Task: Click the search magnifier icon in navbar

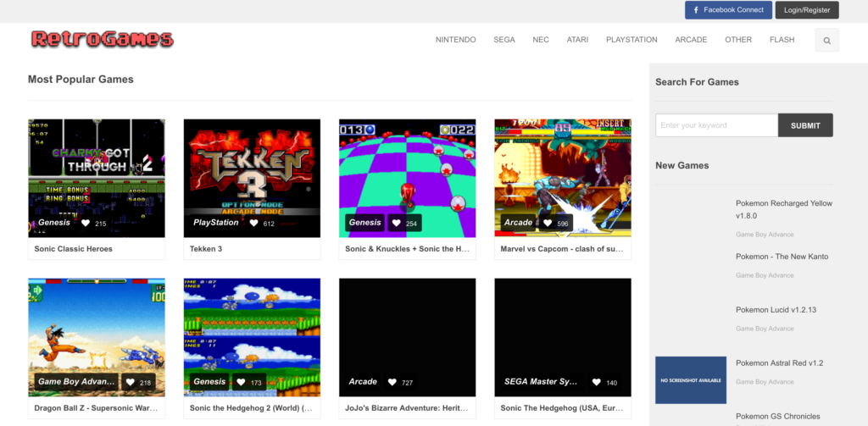Action: coord(826,40)
